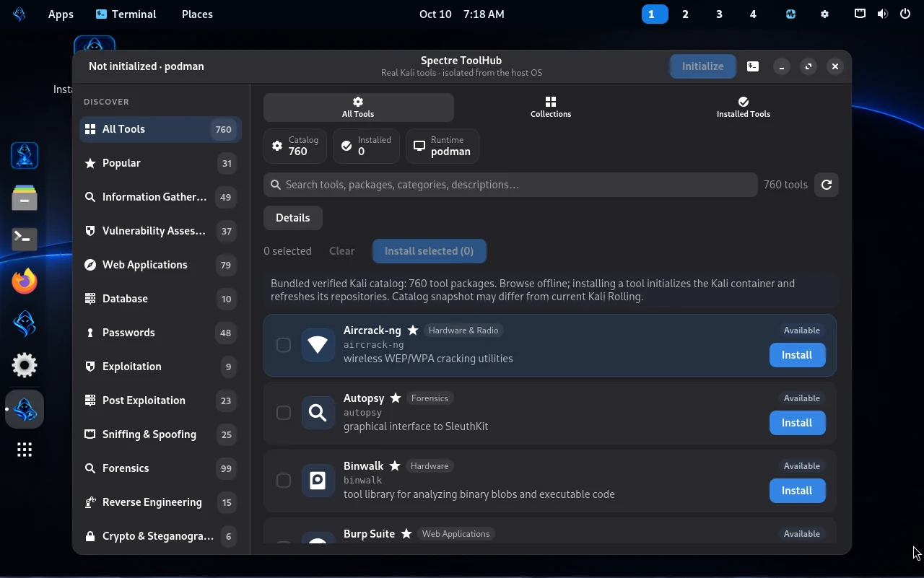Click the star beside Burp Suite
The height and width of the screenshot is (578, 924).
point(406,534)
